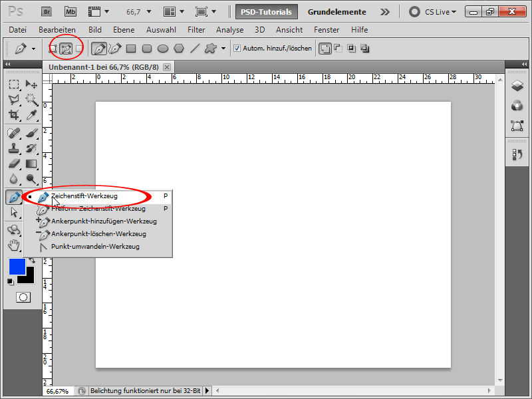This screenshot has width=532, height=399.
Task: Choose the Gradient tool
Action: pyautogui.click(x=31, y=164)
